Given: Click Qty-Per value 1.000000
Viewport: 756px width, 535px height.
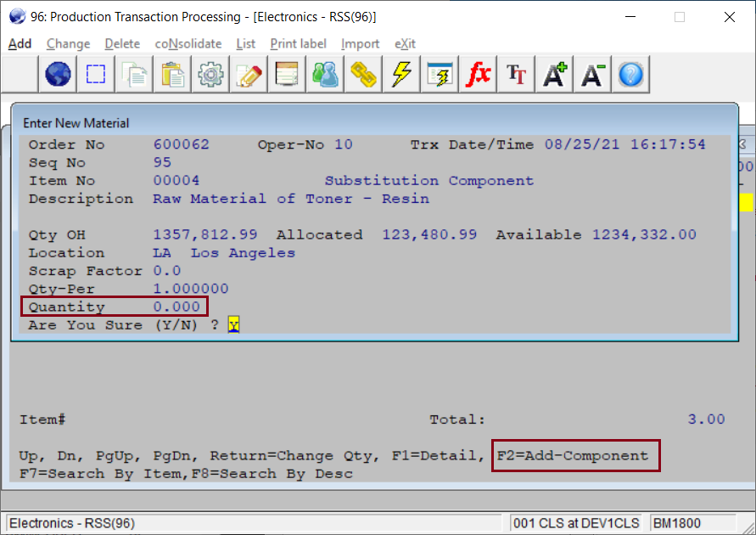Looking at the screenshot, I should pyautogui.click(x=191, y=289).
